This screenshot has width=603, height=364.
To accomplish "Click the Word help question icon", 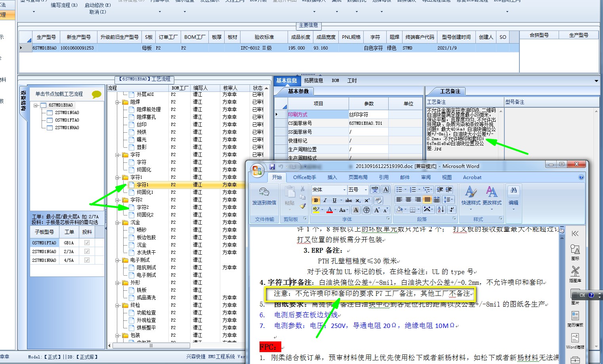I will (x=581, y=177).
